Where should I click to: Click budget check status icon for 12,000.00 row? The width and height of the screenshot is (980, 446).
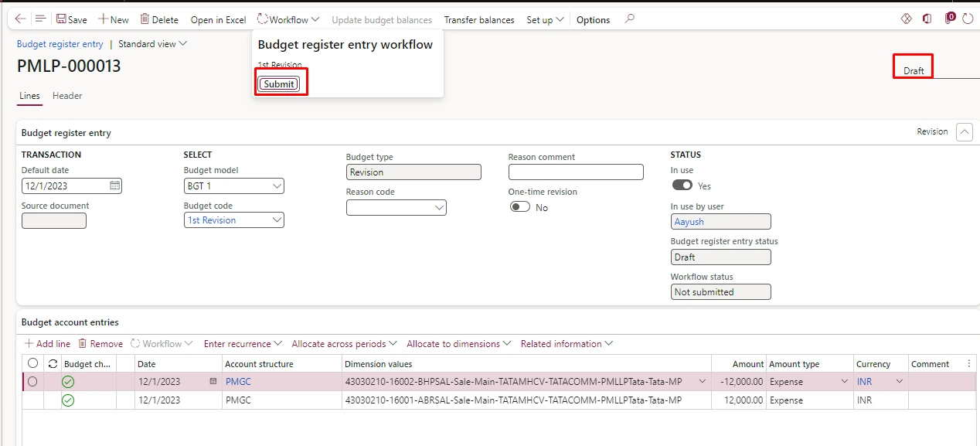click(68, 400)
